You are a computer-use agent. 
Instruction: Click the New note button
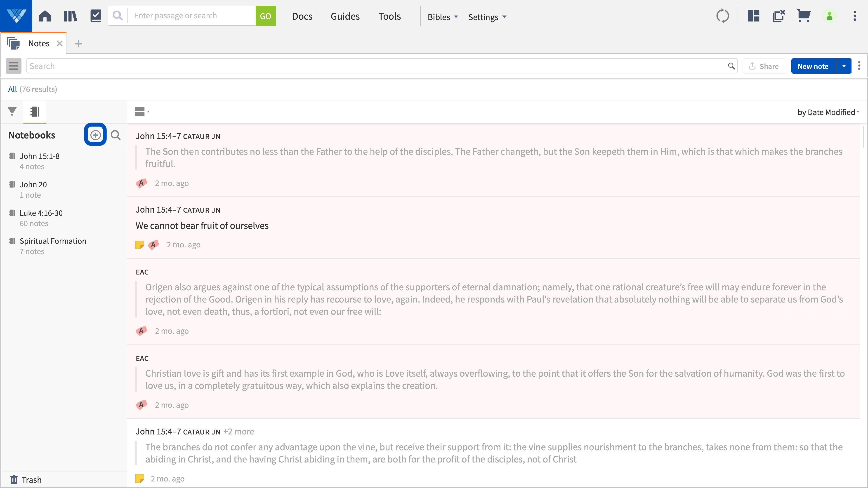813,66
